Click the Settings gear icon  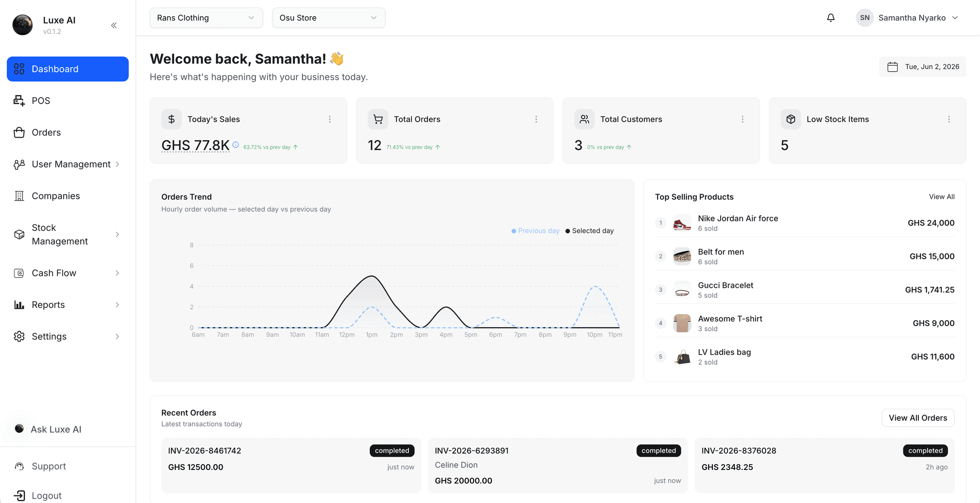tap(19, 337)
